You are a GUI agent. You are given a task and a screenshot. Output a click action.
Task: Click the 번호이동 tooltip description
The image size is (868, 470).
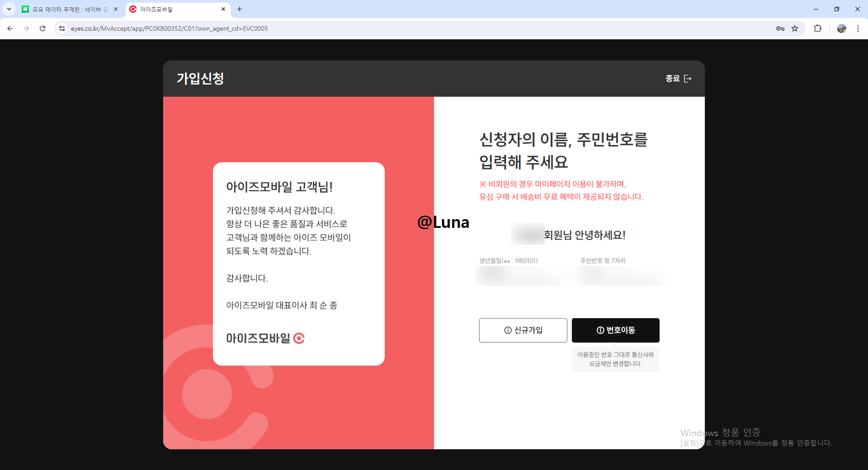pyautogui.click(x=615, y=359)
